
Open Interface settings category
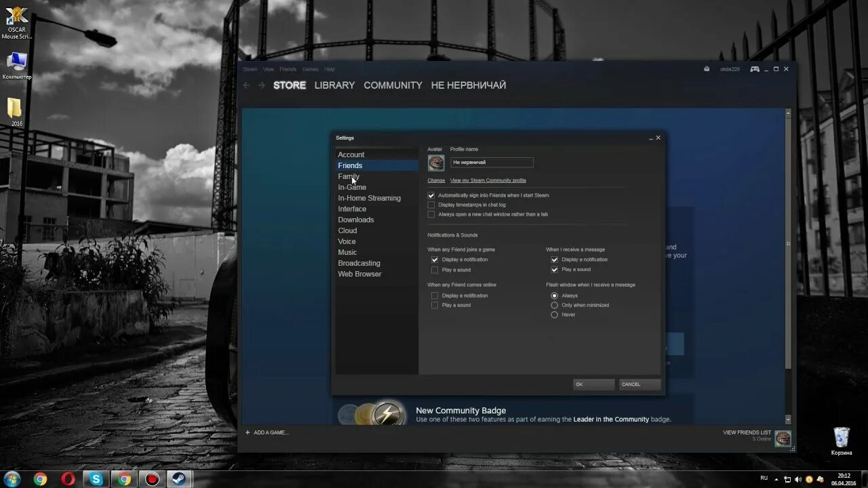[x=377, y=209]
